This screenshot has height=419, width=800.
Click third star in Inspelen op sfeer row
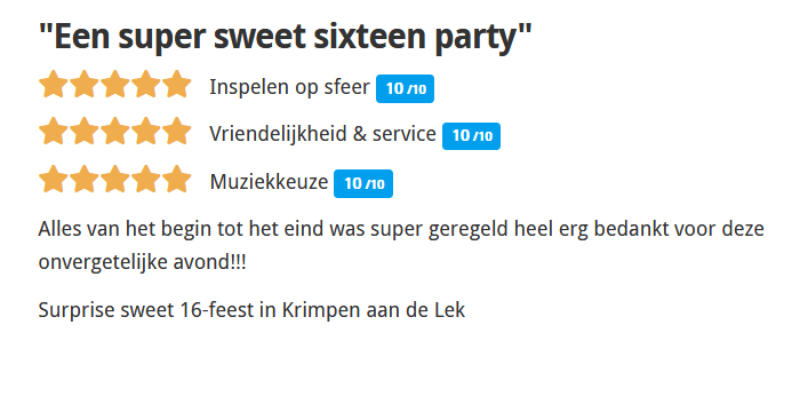pyautogui.click(x=115, y=85)
